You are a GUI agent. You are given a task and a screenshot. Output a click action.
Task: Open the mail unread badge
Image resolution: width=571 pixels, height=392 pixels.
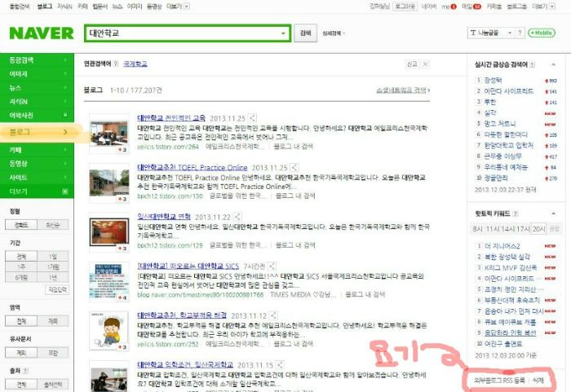tap(477, 7)
